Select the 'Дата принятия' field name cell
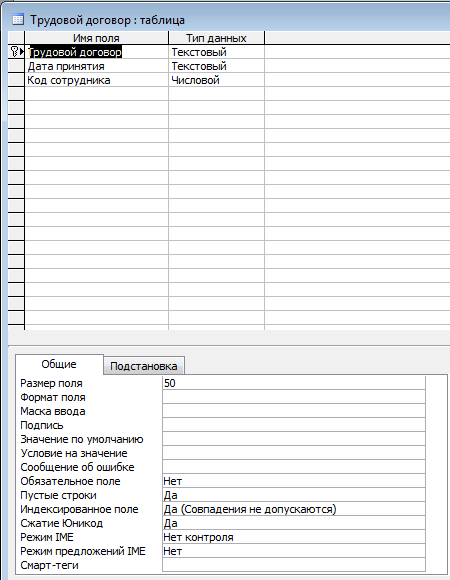Viewport: 450px width, 580px height. tap(97, 66)
